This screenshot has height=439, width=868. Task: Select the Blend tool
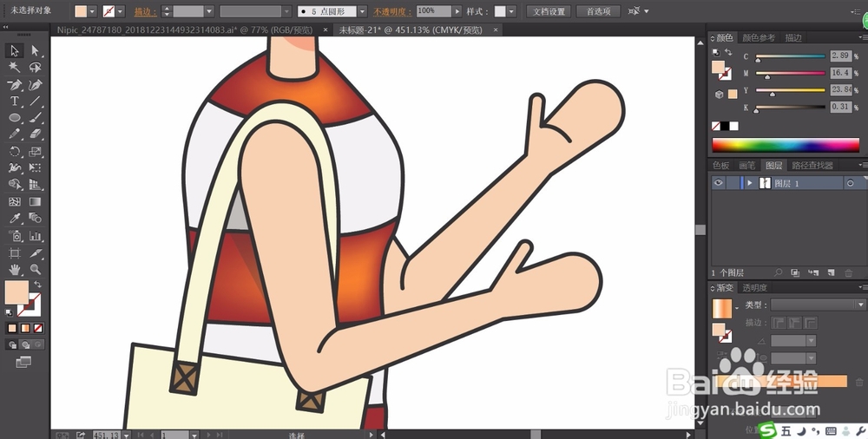[36, 218]
